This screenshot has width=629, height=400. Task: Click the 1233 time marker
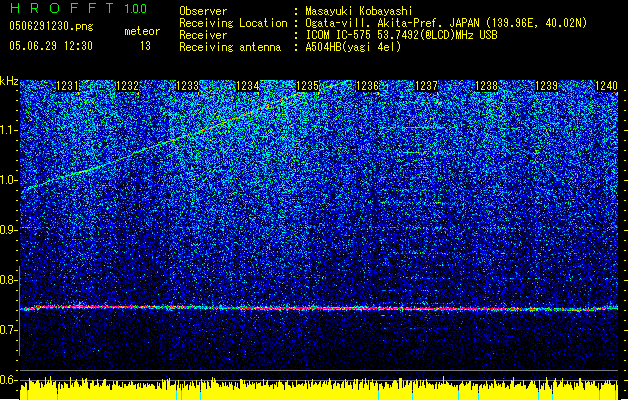click(187, 86)
